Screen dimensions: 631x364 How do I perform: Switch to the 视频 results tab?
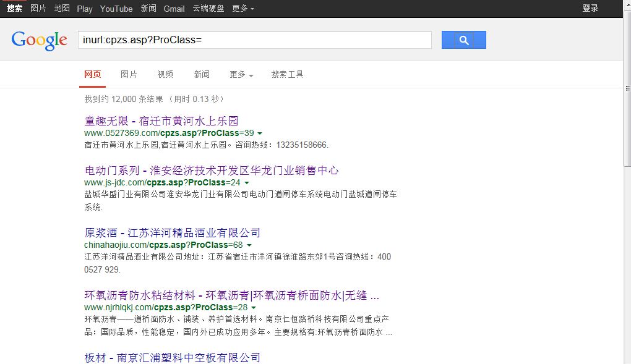(x=165, y=74)
